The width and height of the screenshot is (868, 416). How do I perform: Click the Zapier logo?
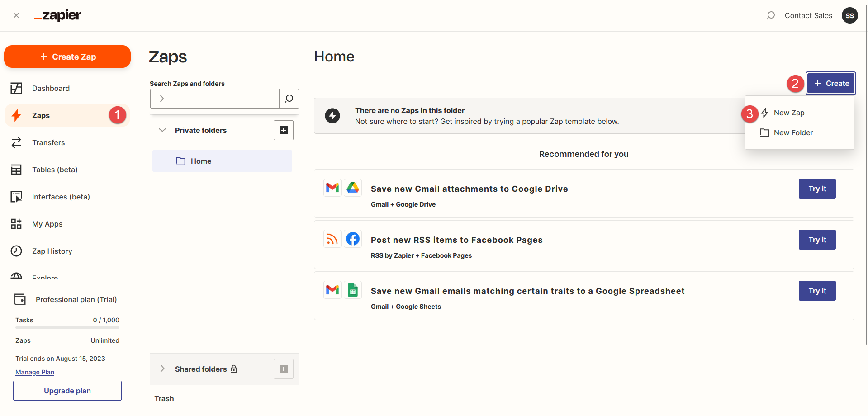(x=57, y=15)
